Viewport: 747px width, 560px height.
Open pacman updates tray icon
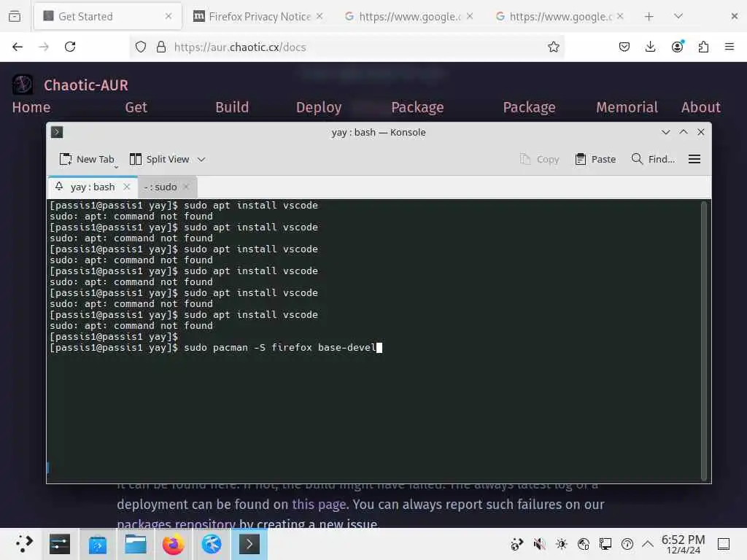coord(517,544)
